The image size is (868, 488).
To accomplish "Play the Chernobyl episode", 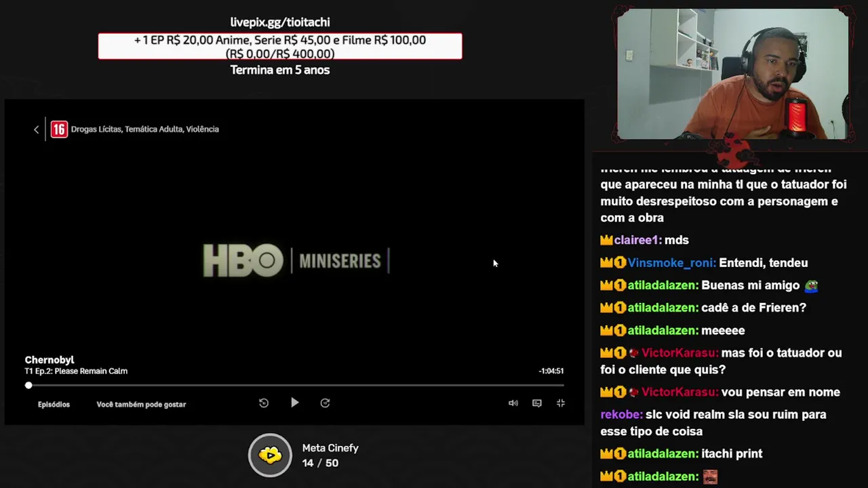I will tap(294, 403).
